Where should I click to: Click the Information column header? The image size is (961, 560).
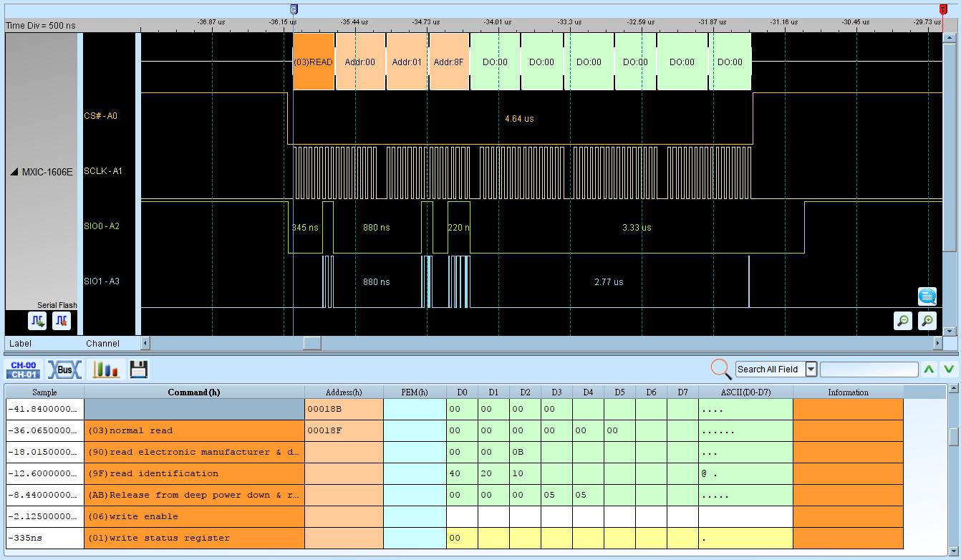[x=848, y=392]
